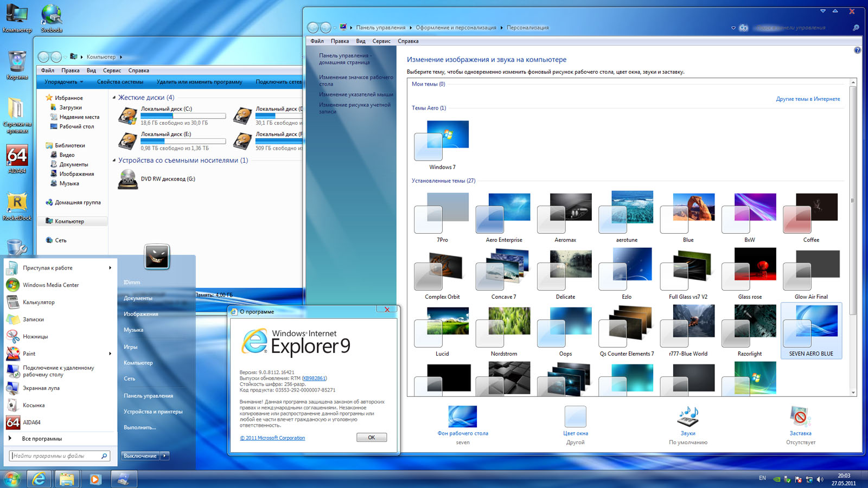Click the Personalization help question mark icon
The width and height of the screenshot is (868, 488).
point(857,50)
